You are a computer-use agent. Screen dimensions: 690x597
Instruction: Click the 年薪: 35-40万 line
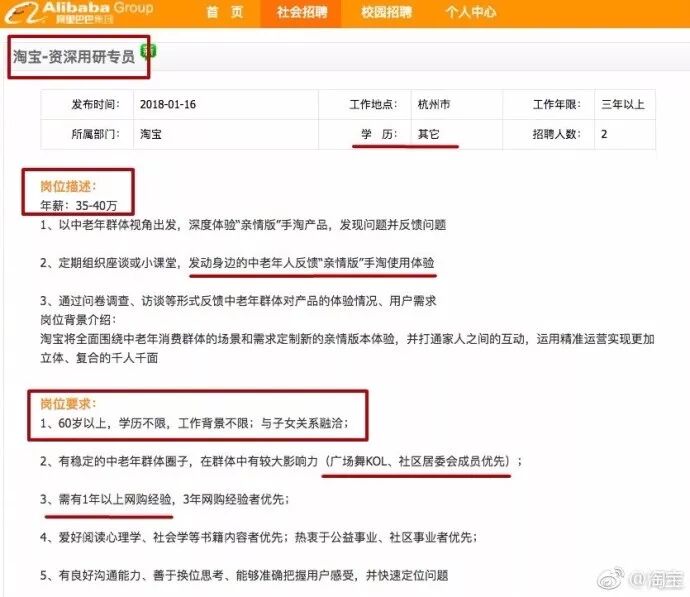coord(79,205)
